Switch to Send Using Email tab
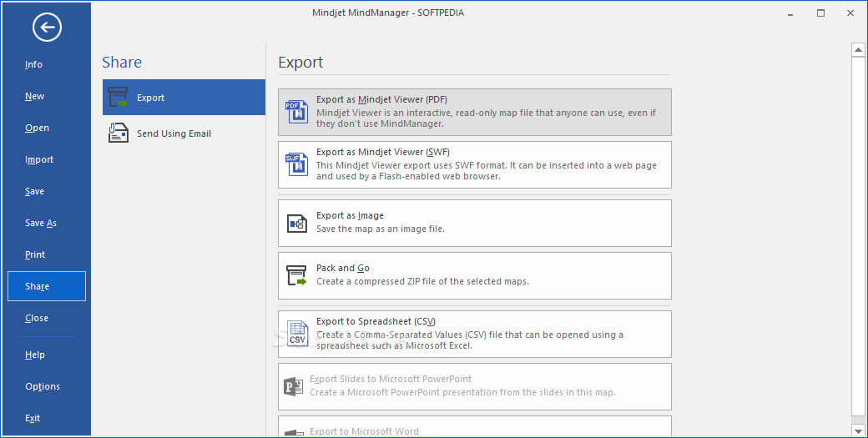Screen dimensions: 868x438 [x=184, y=133]
